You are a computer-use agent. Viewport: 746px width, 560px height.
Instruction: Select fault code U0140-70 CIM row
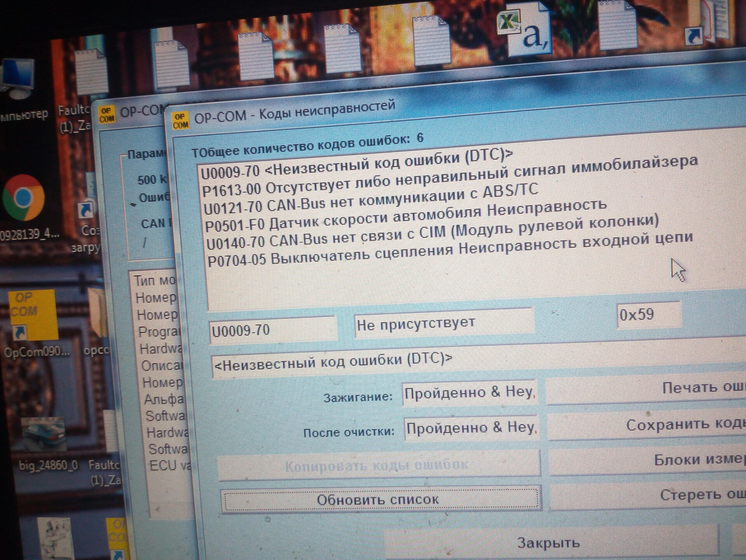click(x=432, y=233)
